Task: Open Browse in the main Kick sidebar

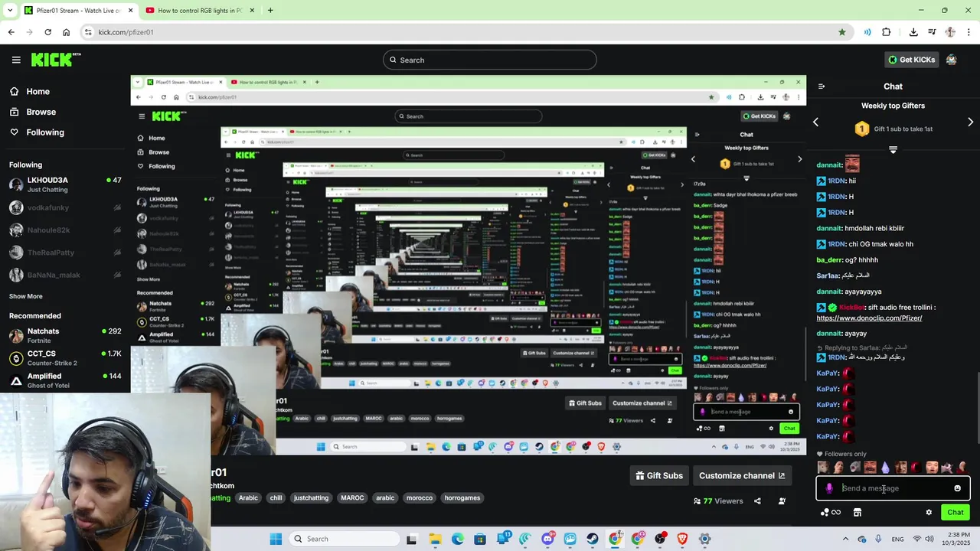Action: (x=33, y=112)
